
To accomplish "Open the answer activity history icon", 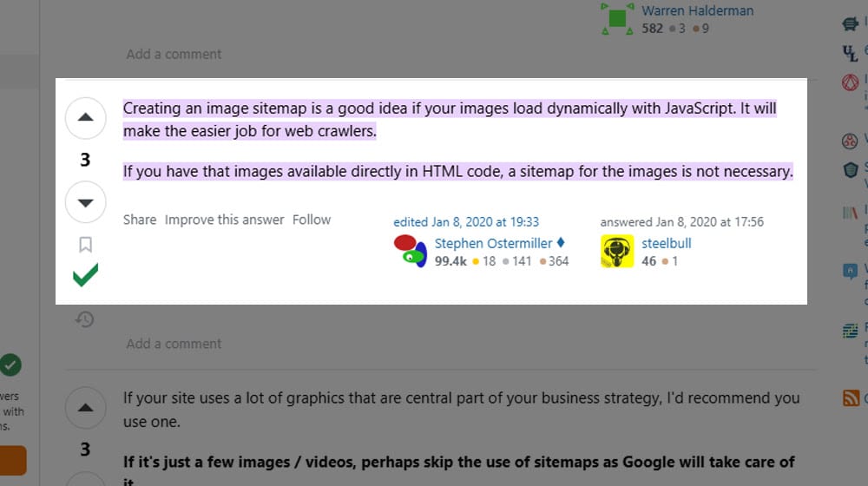I will [x=85, y=319].
